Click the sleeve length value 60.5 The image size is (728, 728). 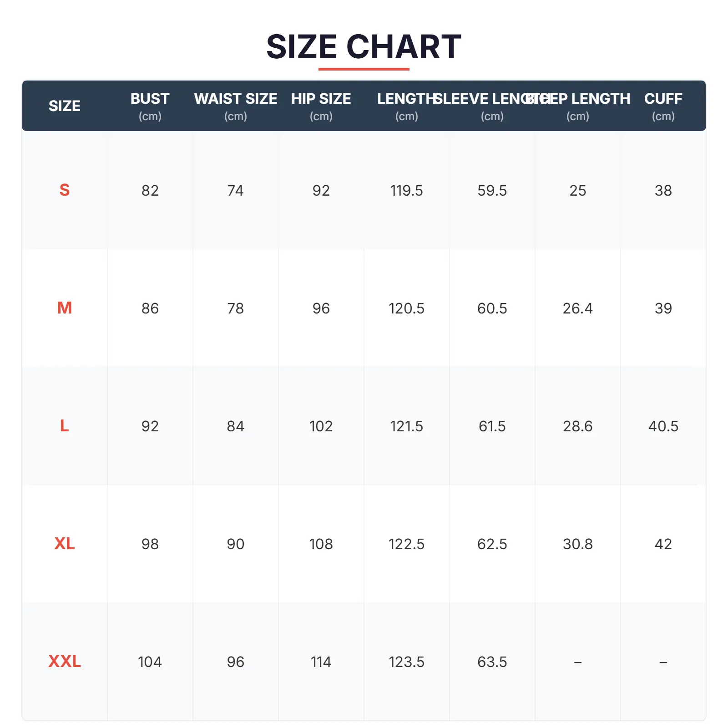coord(492,308)
